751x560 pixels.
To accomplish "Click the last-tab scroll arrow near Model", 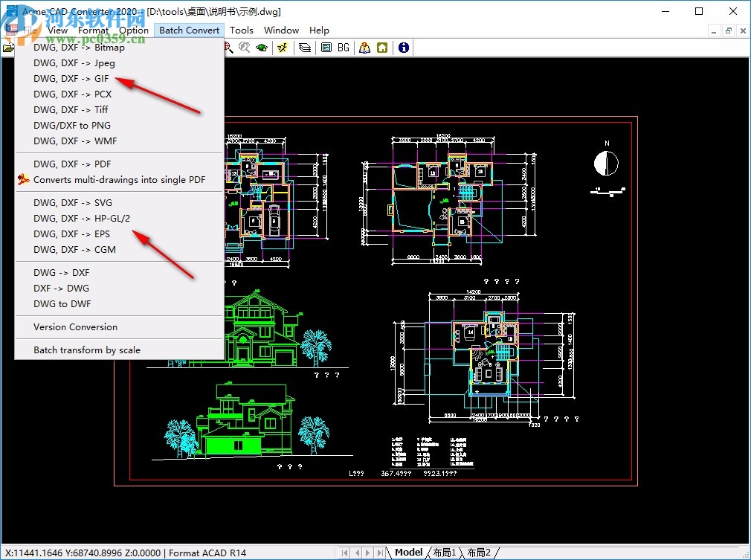I will [x=379, y=553].
